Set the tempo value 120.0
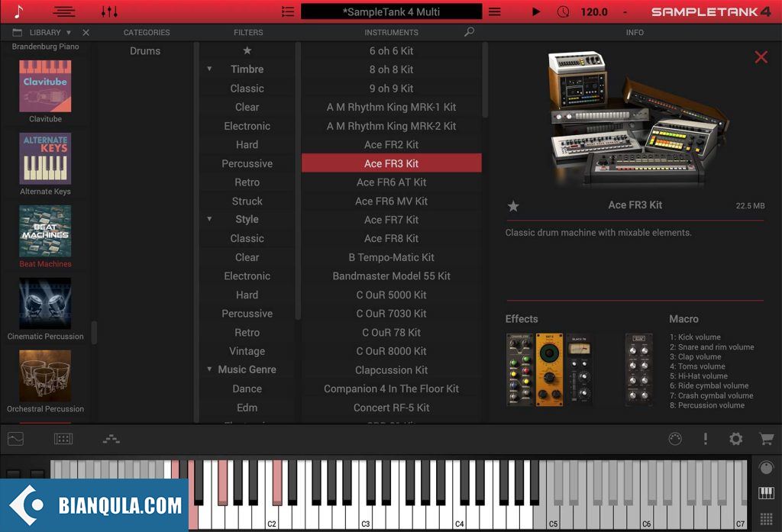The height and width of the screenshot is (532, 782). click(x=594, y=11)
